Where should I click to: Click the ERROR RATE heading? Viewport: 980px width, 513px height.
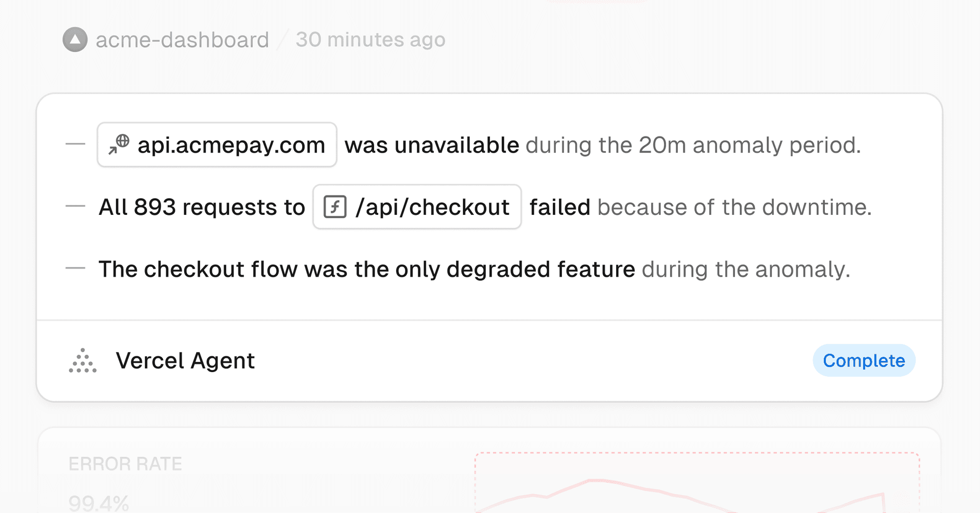pyautogui.click(x=125, y=464)
